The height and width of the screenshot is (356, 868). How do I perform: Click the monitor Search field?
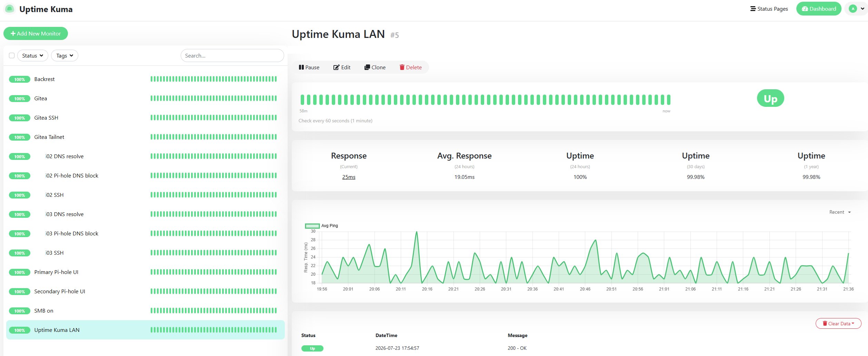coord(232,55)
